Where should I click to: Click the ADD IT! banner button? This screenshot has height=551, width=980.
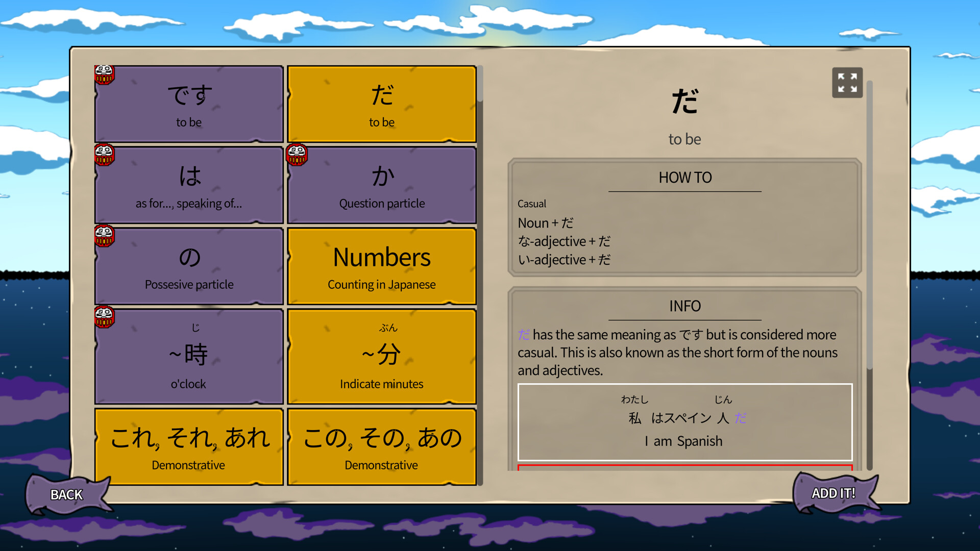coord(834,493)
